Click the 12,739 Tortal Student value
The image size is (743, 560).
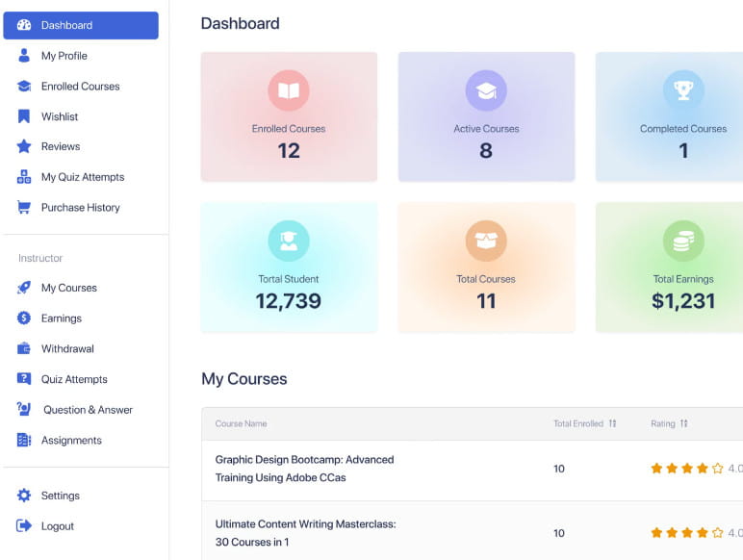pos(289,301)
